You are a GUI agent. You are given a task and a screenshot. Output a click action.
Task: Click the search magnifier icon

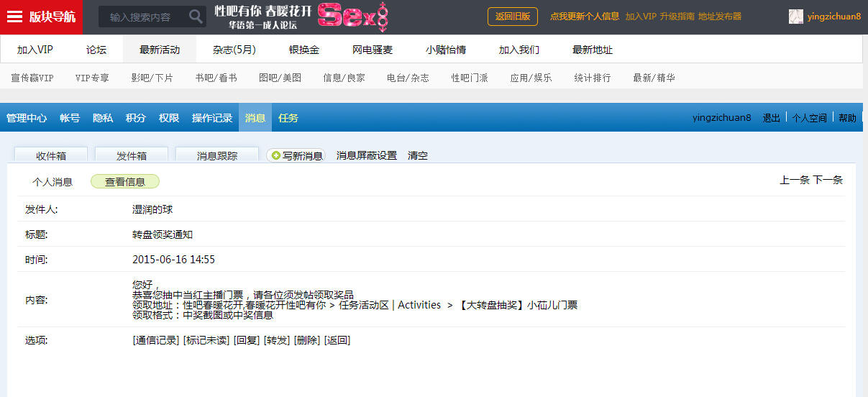[196, 17]
